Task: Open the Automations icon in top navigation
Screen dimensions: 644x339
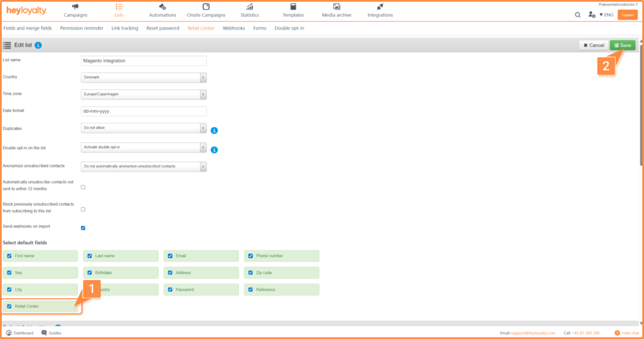Action: (x=162, y=6)
